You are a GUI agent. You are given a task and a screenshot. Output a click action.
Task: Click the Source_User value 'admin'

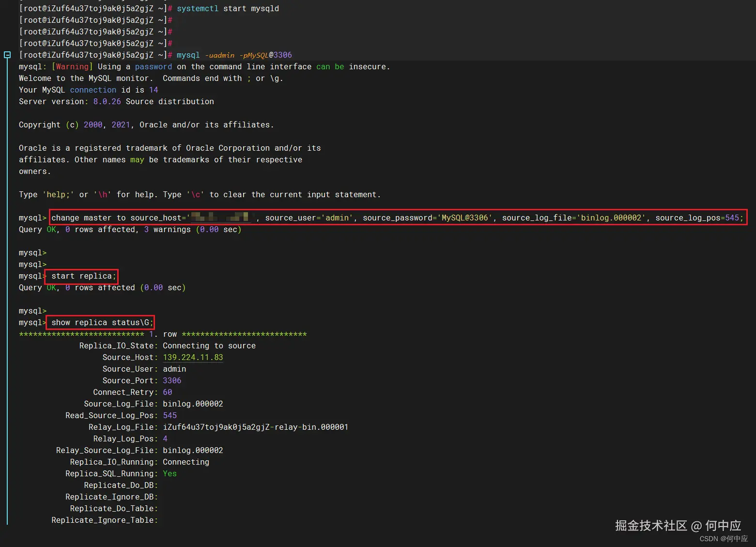coord(174,369)
